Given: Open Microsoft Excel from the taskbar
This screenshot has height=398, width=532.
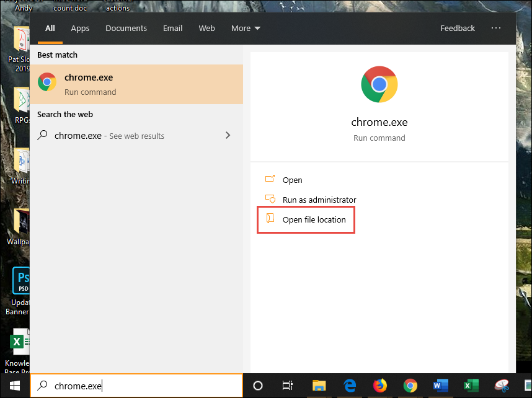Looking at the screenshot, I should pos(471,386).
